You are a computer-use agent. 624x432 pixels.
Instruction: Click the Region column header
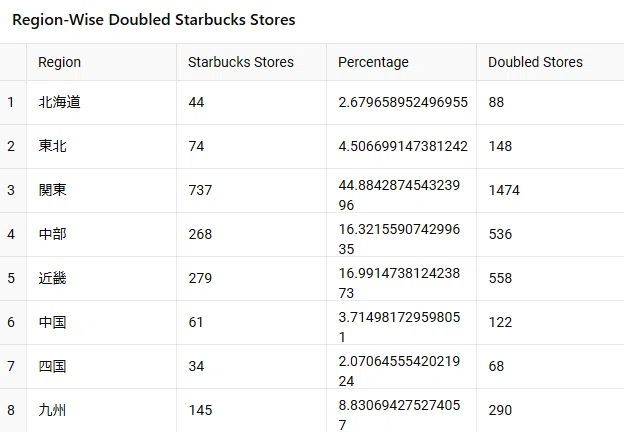click(x=101, y=62)
